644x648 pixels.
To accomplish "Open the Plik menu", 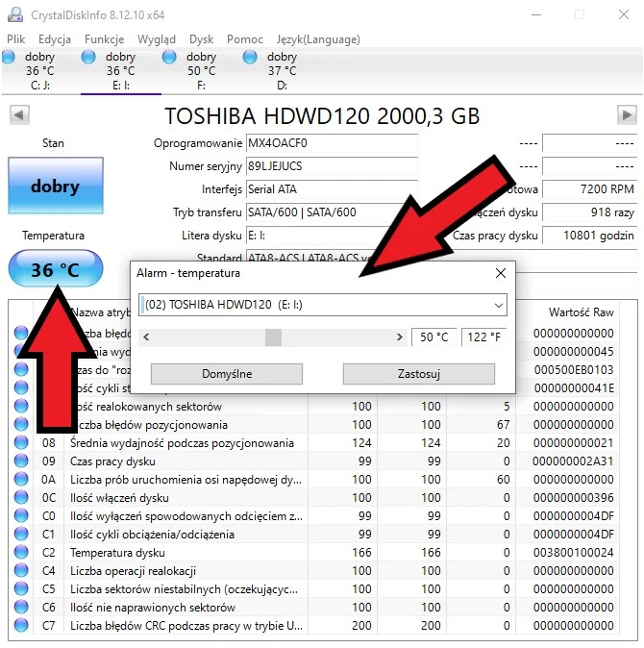I will [x=15, y=39].
